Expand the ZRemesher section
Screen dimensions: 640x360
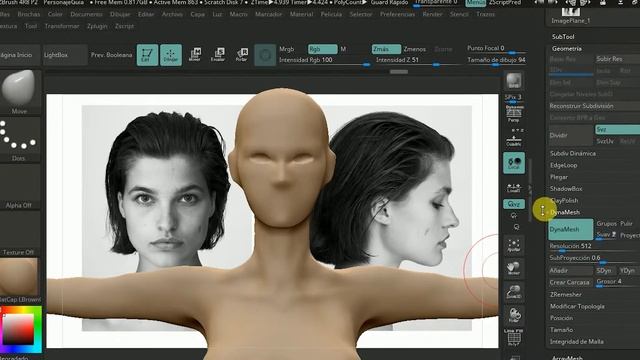[x=565, y=294]
